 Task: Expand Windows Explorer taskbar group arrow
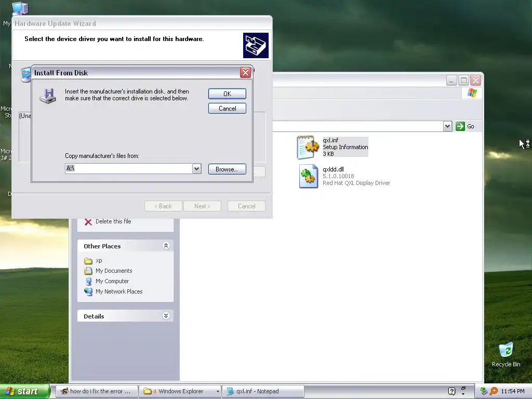coord(218,392)
